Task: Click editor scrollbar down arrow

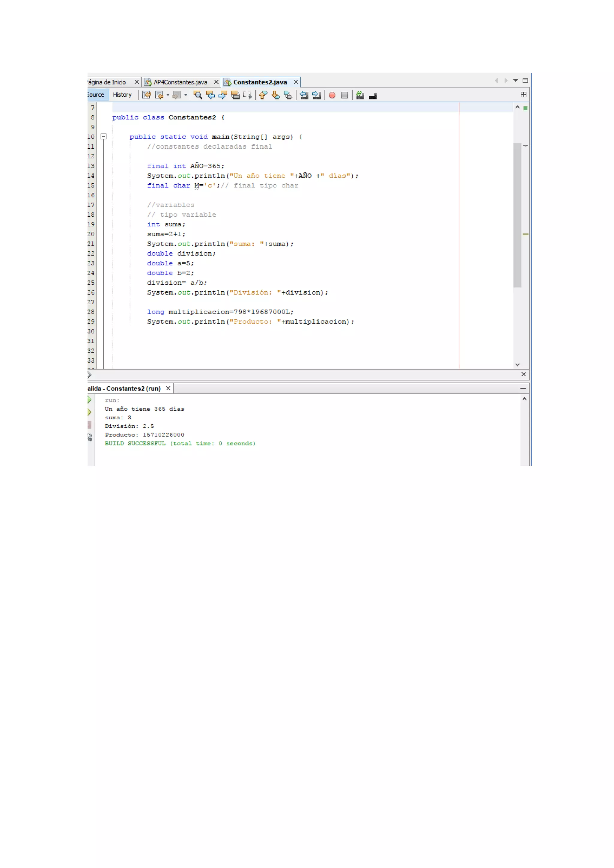Action: pyautogui.click(x=517, y=364)
